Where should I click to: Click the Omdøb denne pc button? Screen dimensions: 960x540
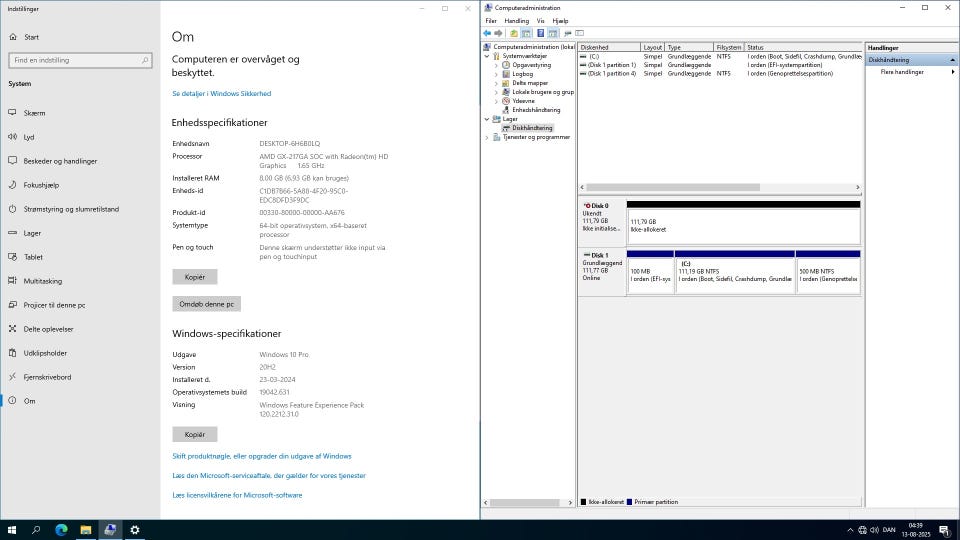(206, 303)
